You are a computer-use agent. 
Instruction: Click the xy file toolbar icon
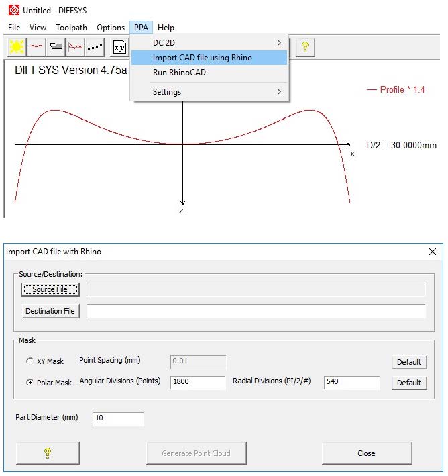(119, 47)
